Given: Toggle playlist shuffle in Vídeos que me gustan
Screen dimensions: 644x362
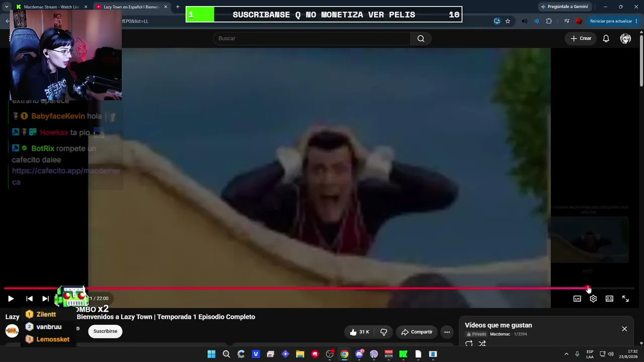Looking at the screenshot, I should point(482,344).
